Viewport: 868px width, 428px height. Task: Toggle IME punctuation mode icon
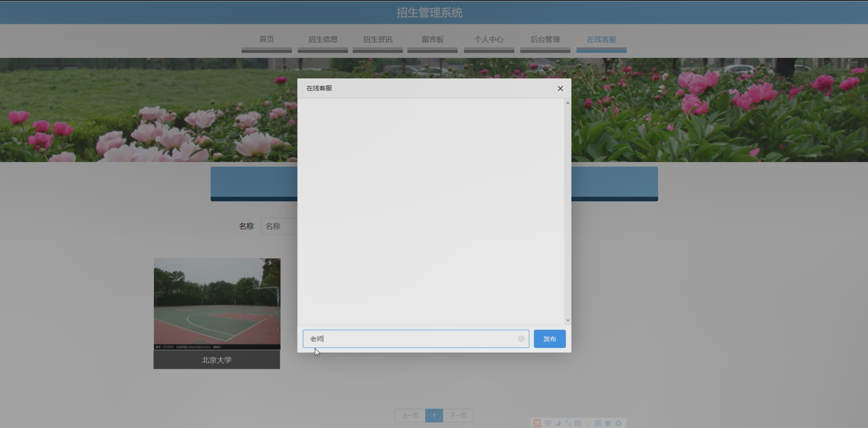(568, 423)
